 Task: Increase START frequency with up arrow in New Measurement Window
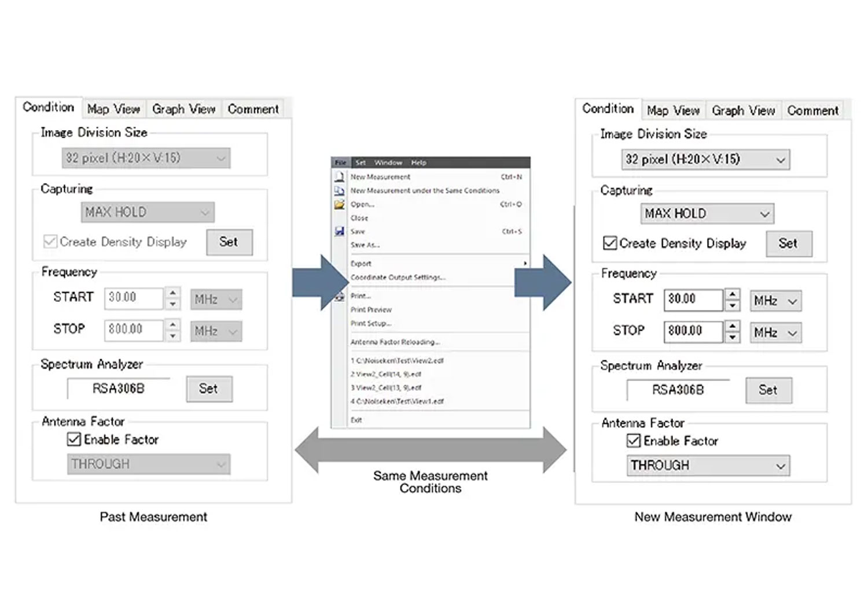733,294
